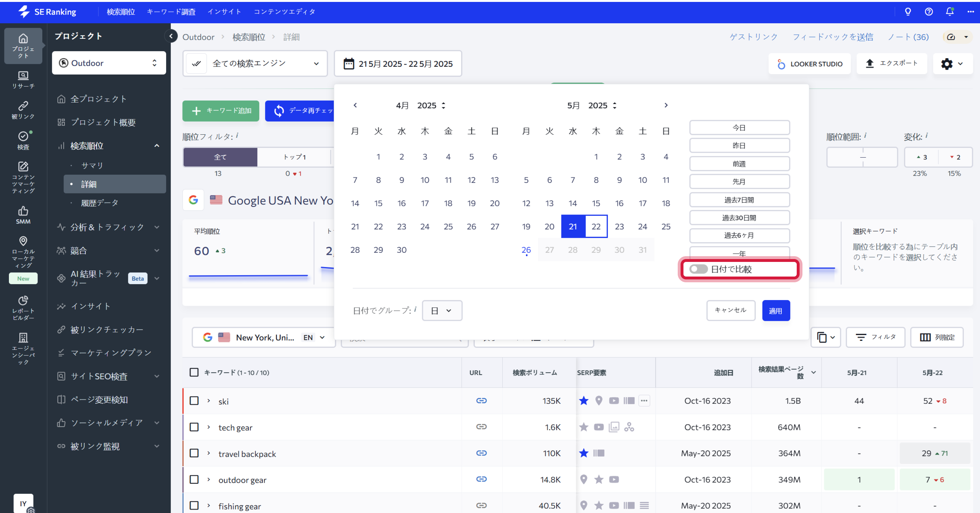980x513 pixels.
Task: Expand the outdoor gear keyword row
Action: pyautogui.click(x=208, y=479)
